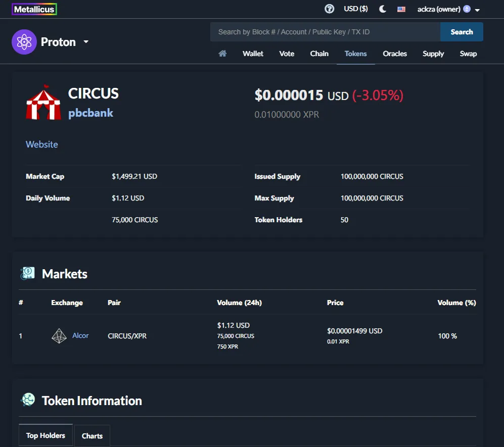The height and width of the screenshot is (447, 504).
Task: Select the $0.00001499 USD market price
Action: [x=354, y=331]
